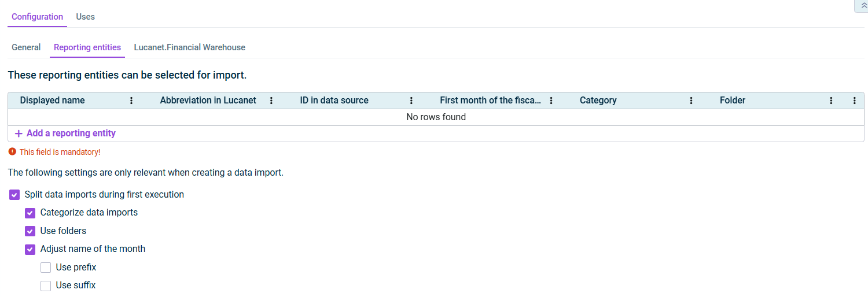The width and height of the screenshot is (868, 297).
Task: Sort by the Displayed name column header
Action: coord(52,101)
